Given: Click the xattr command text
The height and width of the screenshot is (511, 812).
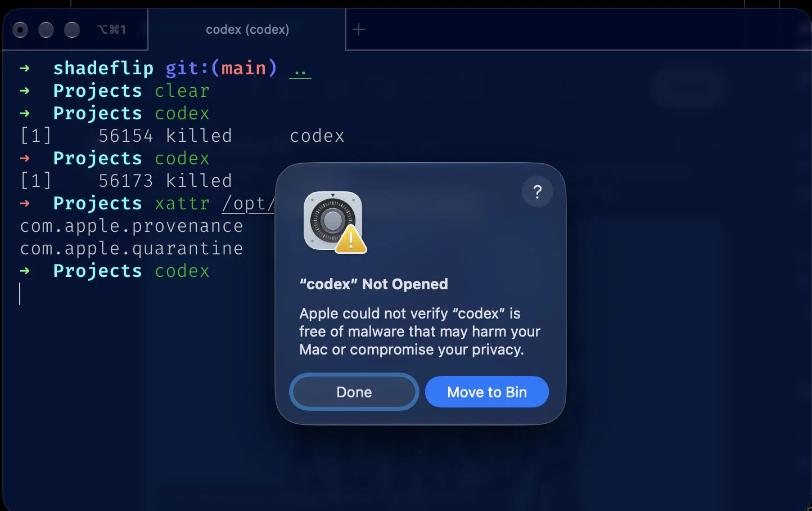Looking at the screenshot, I should point(182,203).
